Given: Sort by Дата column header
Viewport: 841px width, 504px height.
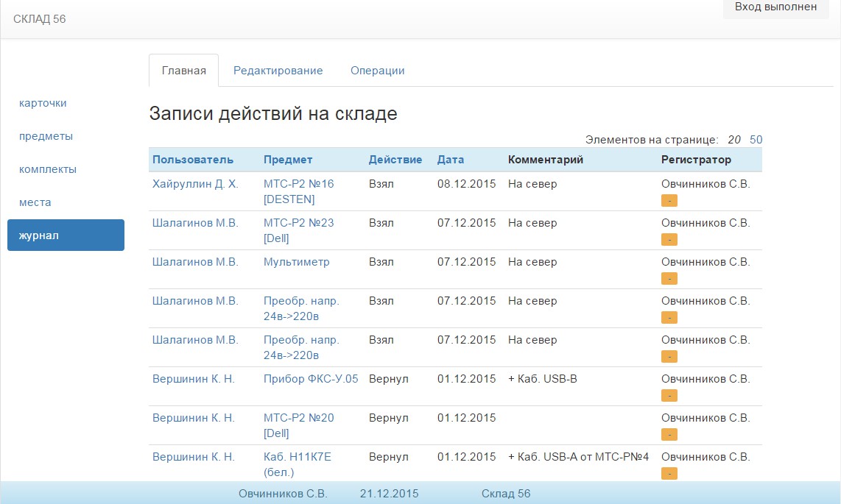Looking at the screenshot, I should click(451, 160).
